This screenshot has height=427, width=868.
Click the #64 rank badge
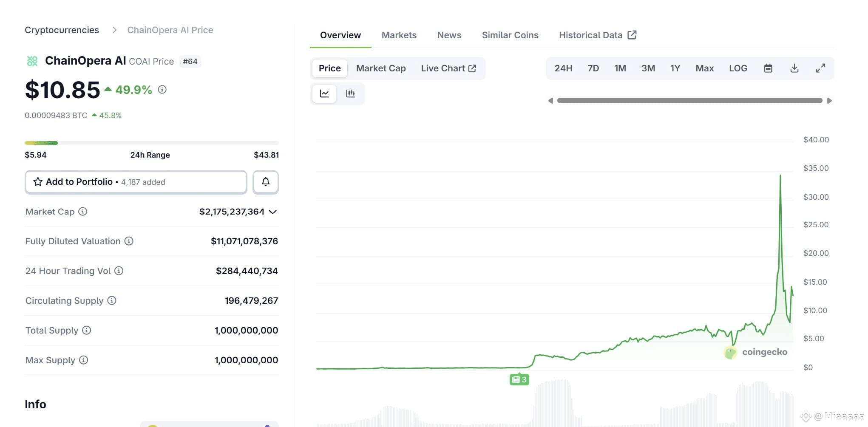[x=190, y=62]
